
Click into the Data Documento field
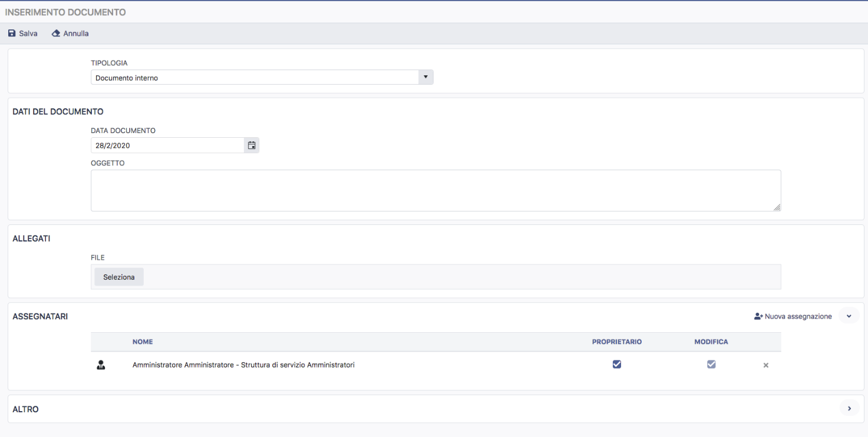click(x=167, y=145)
